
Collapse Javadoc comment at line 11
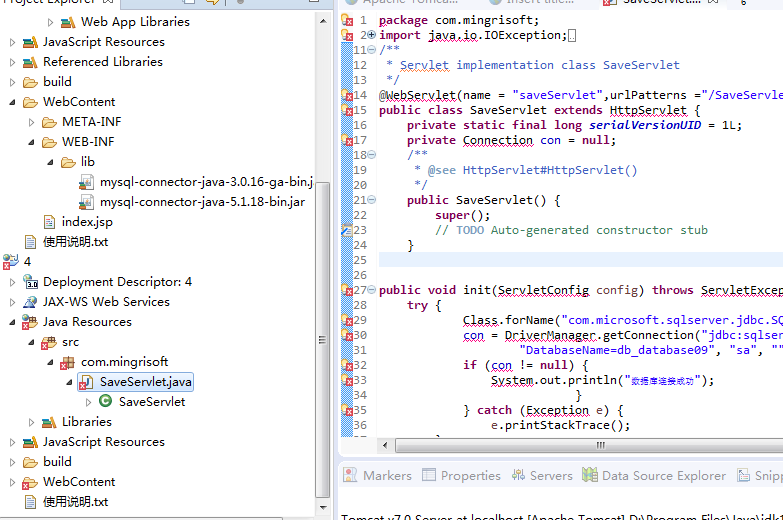click(x=372, y=49)
